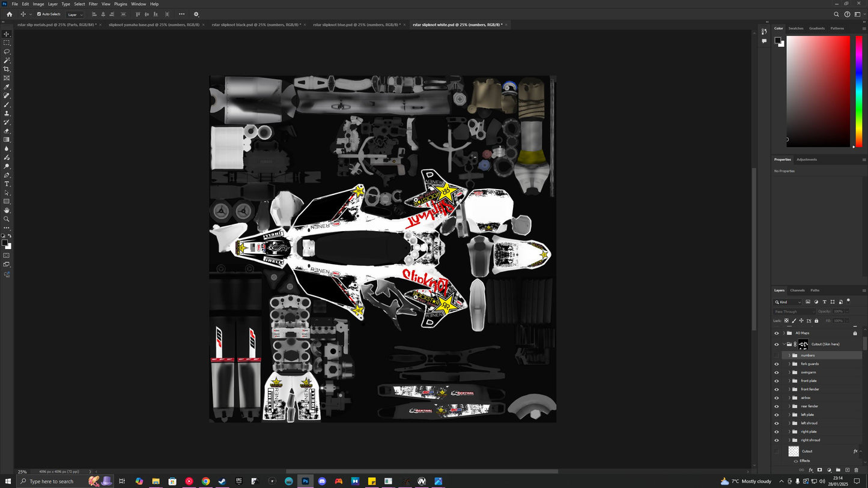Image resolution: width=868 pixels, height=488 pixels.
Task: Select the Eraser tool
Action: (7, 131)
